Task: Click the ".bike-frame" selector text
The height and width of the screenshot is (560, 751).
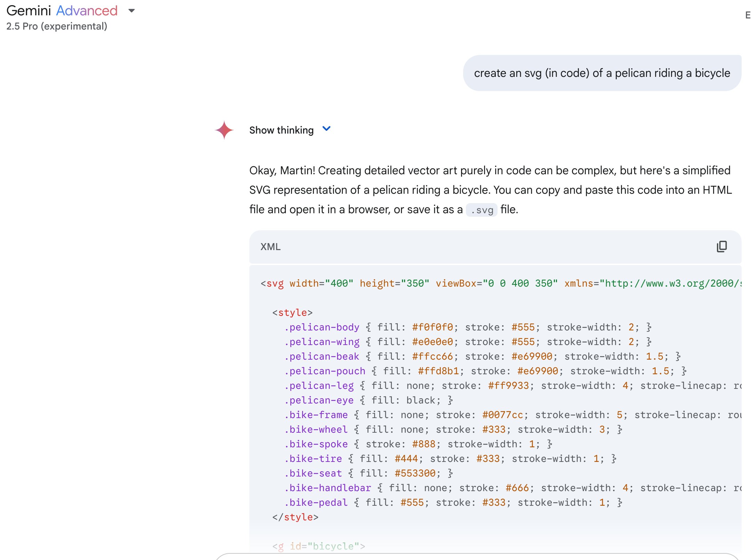Action: pos(316,415)
